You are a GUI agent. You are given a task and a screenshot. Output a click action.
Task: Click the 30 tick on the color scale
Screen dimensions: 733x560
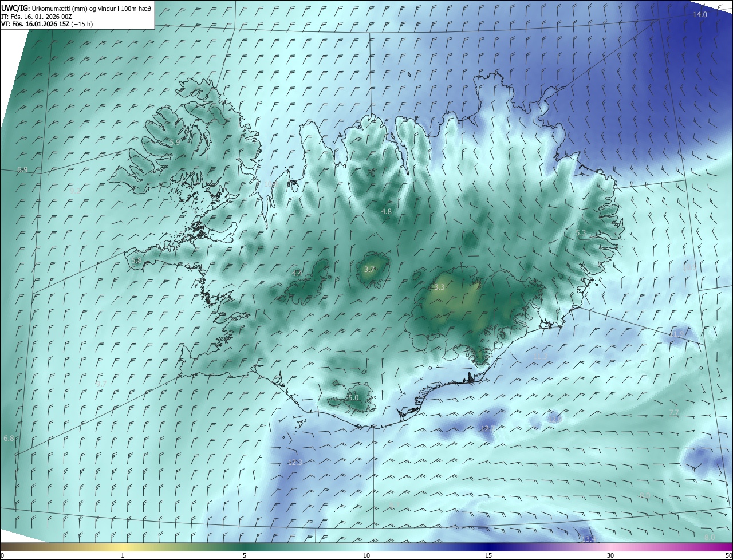[x=610, y=555]
